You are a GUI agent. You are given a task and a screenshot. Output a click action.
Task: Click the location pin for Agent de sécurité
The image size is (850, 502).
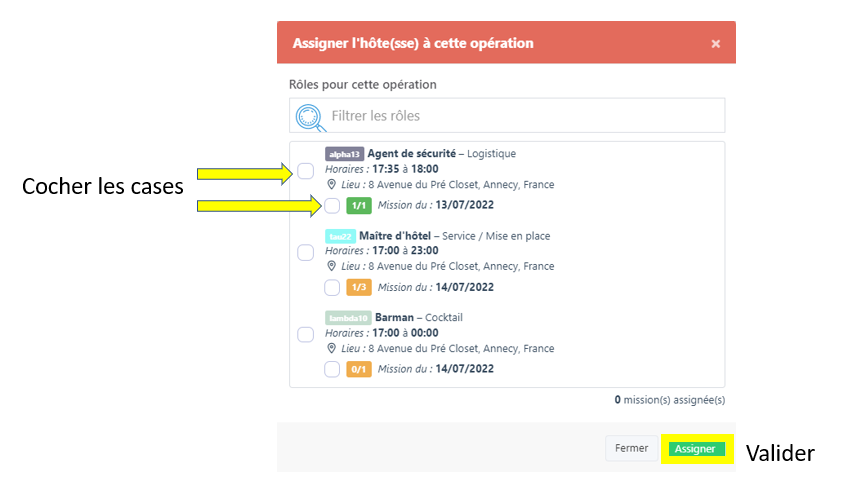pos(332,185)
